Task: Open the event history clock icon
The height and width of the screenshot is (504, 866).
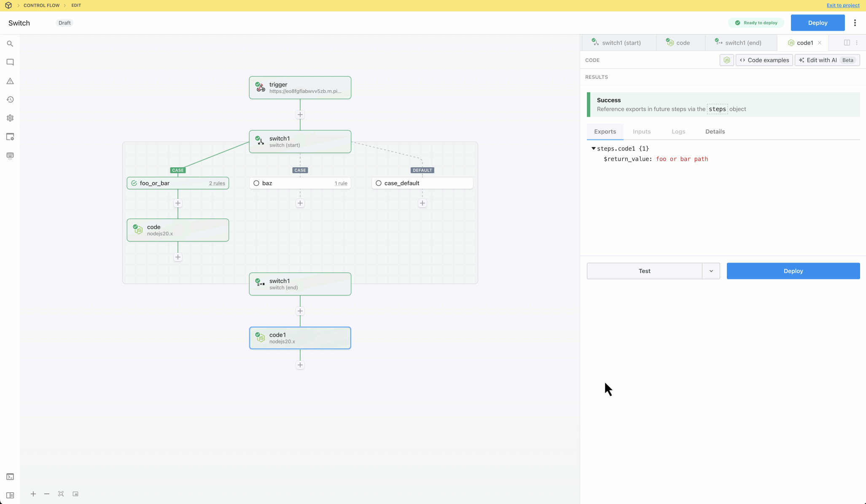Action: click(x=10, y=99)
